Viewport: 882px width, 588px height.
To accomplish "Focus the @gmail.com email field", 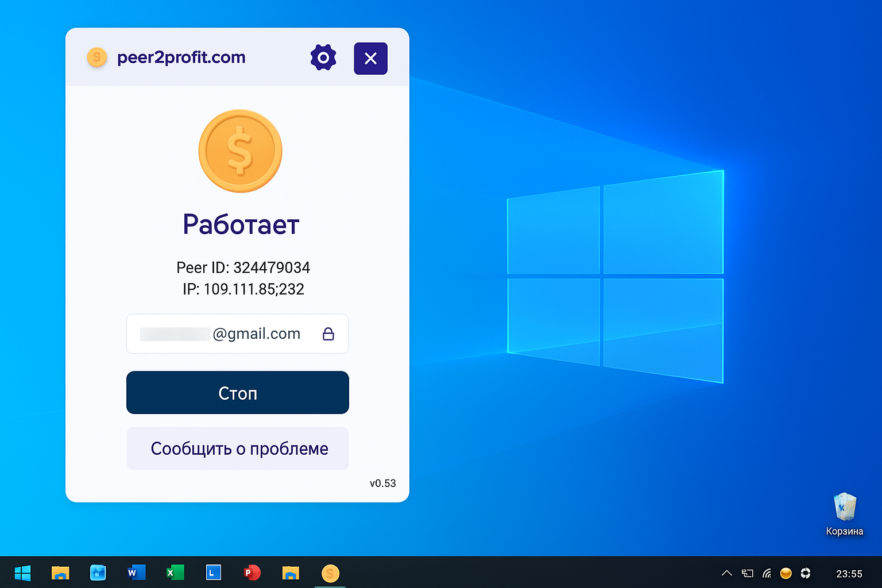I will click(238, 334).
